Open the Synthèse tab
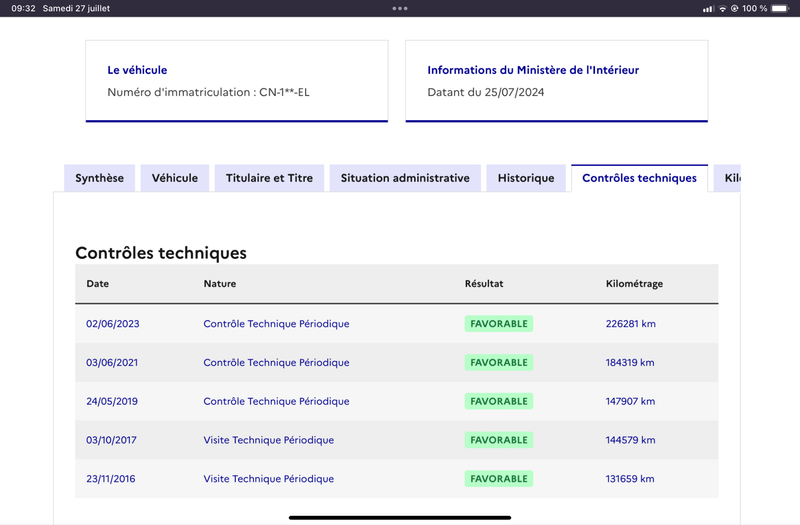 (x=99, y=178)
